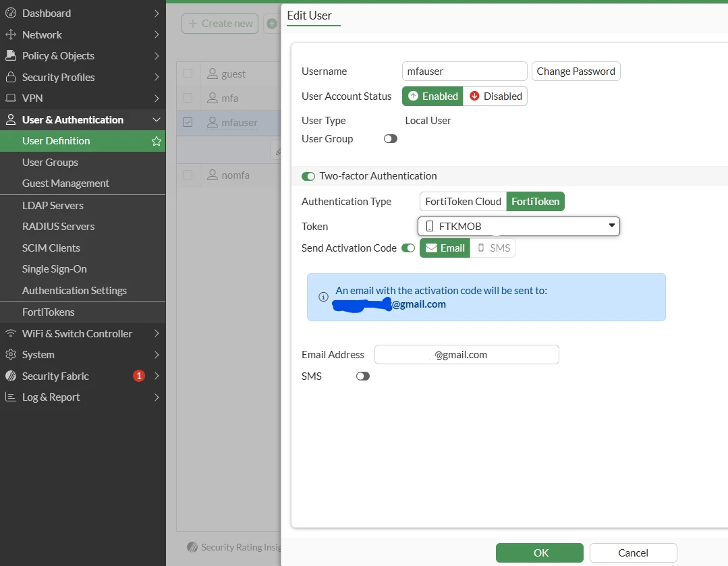Click the Security Rating Insights icon
Screen dimensions: 728x566
[x=192, y=547]
